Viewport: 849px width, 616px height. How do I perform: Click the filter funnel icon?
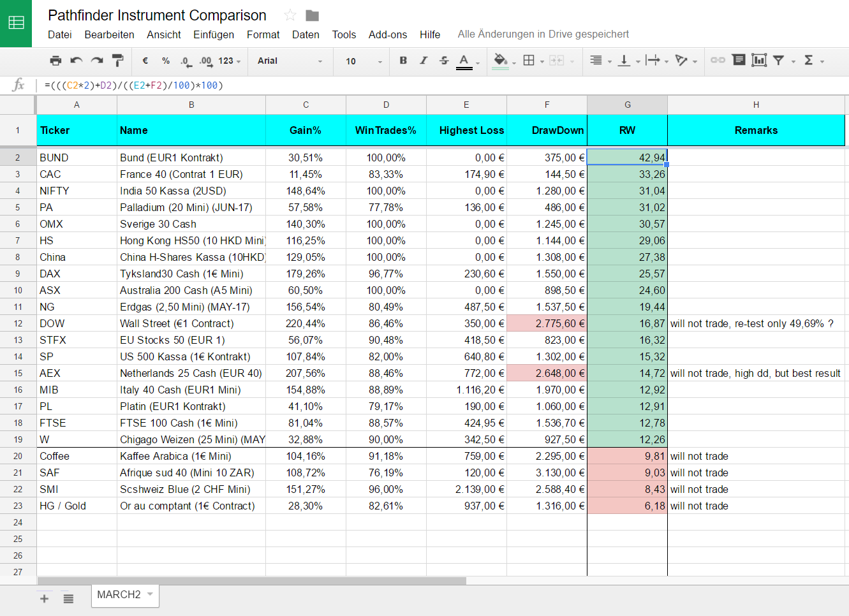[x=778, y=61]
